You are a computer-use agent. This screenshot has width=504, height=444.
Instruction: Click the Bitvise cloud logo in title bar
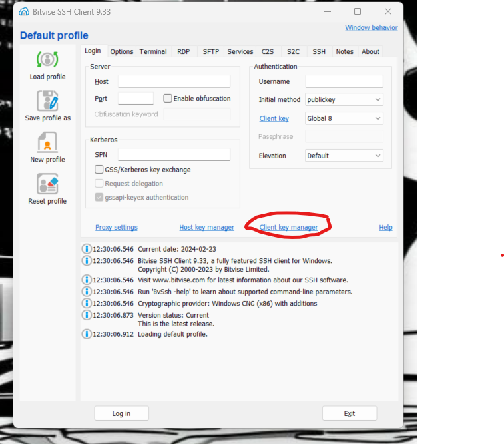[24, 12]
